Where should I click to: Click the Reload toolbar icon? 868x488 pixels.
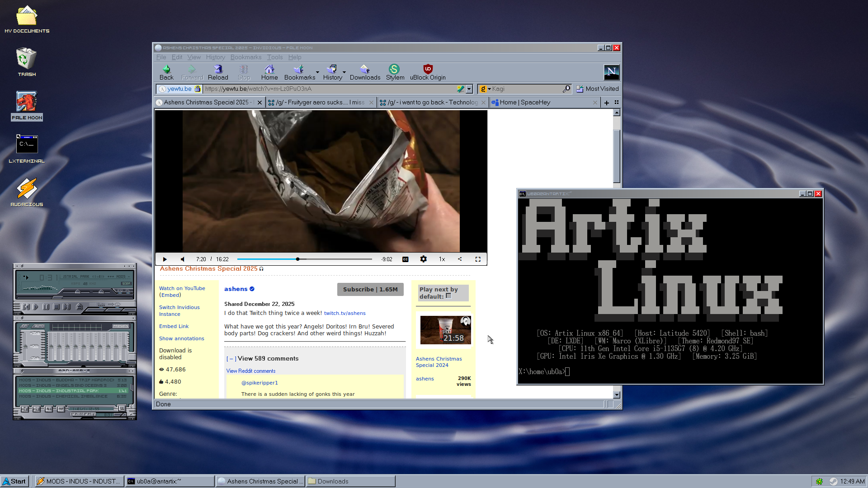(x=218, y=72)
